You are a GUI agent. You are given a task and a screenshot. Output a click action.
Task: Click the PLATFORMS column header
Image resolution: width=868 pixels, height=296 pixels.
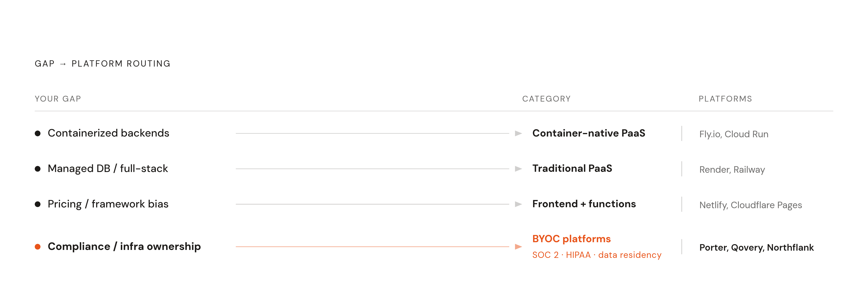coord(725,99)
